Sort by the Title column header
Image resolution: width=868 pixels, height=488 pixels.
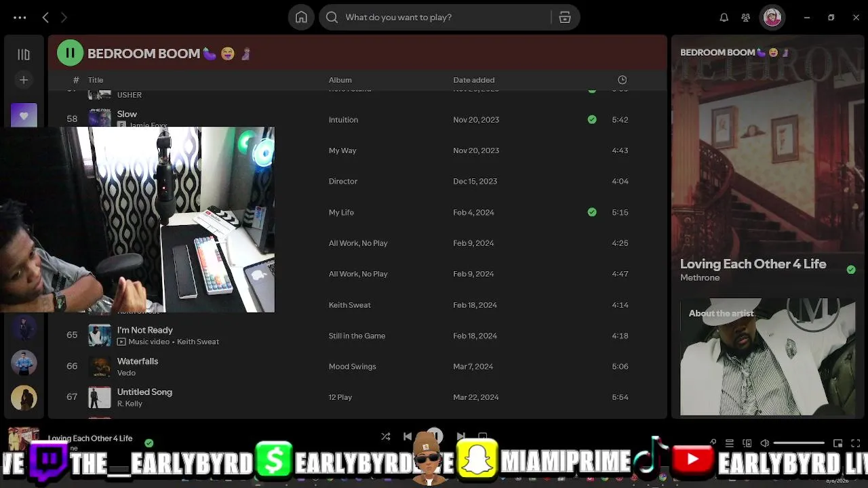coord(96,80)
